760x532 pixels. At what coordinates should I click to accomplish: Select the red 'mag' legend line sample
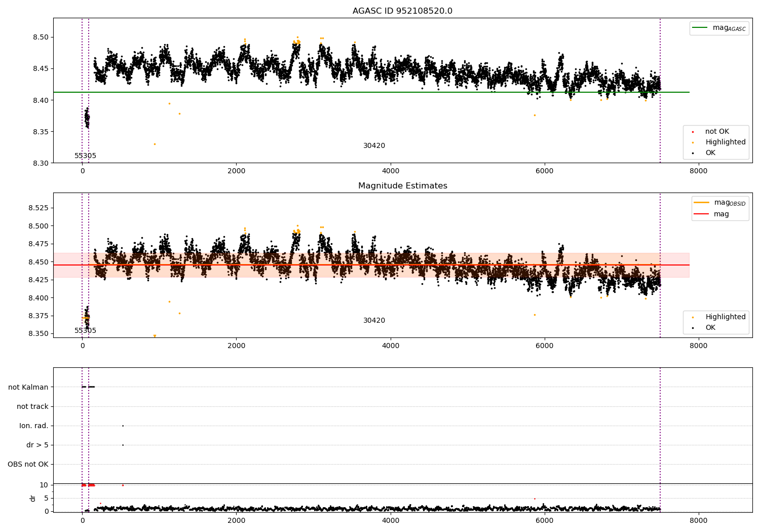(x=702, y=214)
